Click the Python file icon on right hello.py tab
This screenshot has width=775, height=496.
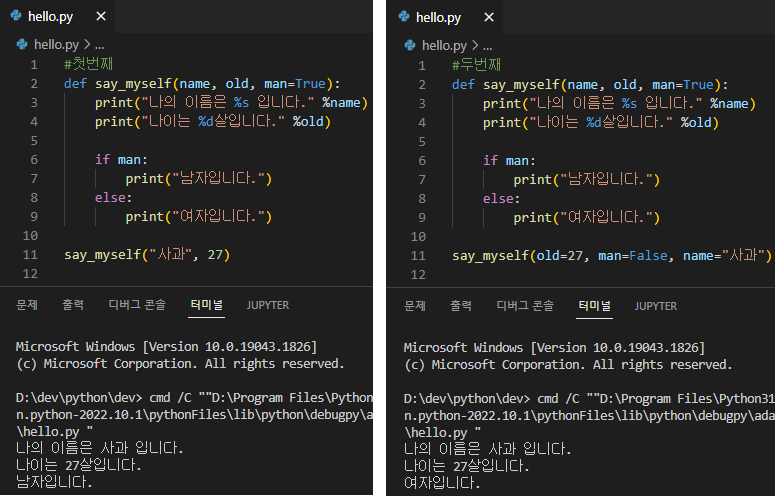click(404, 17)
